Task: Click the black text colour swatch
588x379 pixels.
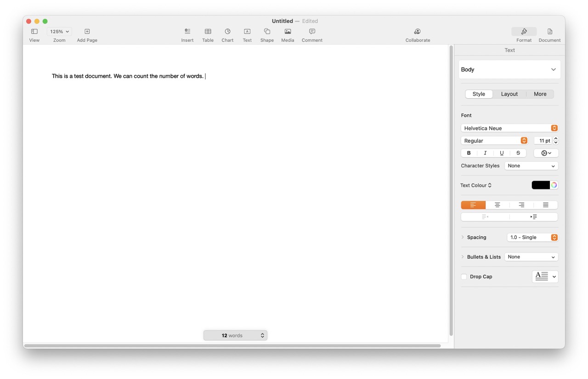Action: pyautogui.click(x=541, y=185)
